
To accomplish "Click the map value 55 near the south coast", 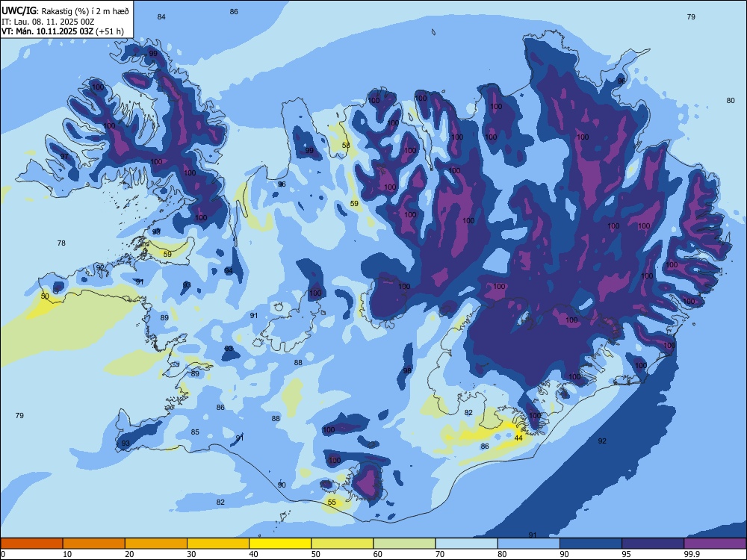I will pyautogui.click(x=332, y=503).
